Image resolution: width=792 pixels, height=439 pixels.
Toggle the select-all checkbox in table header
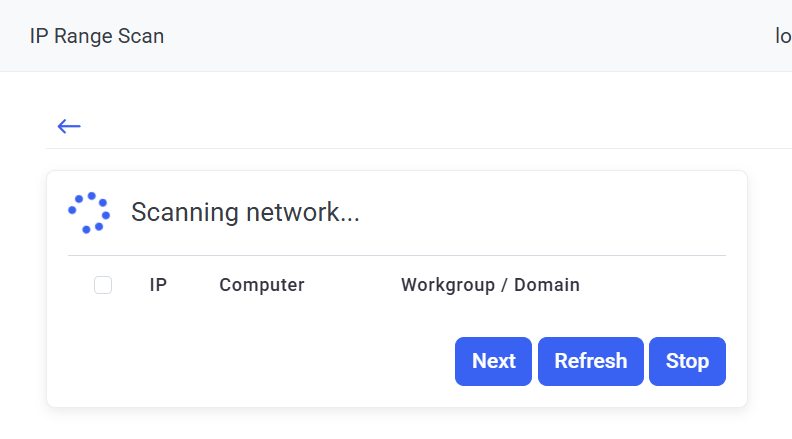pos(103,285)
